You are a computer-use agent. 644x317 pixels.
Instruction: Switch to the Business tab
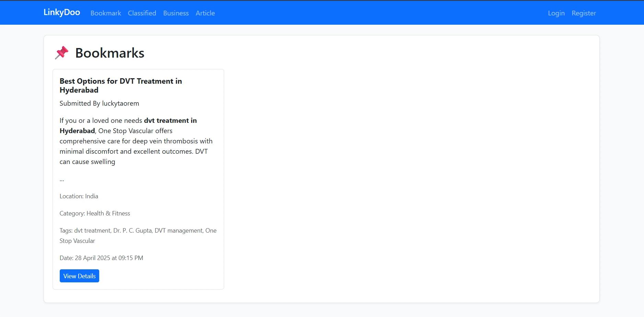pyautogui.click(x=176, y=13)
